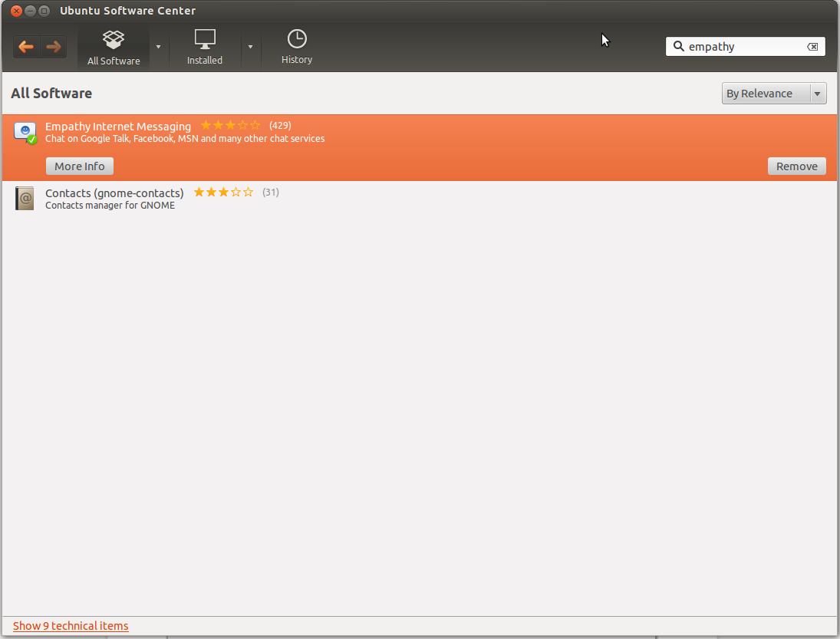Click the Empathy Internet Messaging app icon
The height and width of the screenshot is (639, 840).
point(25,133)
